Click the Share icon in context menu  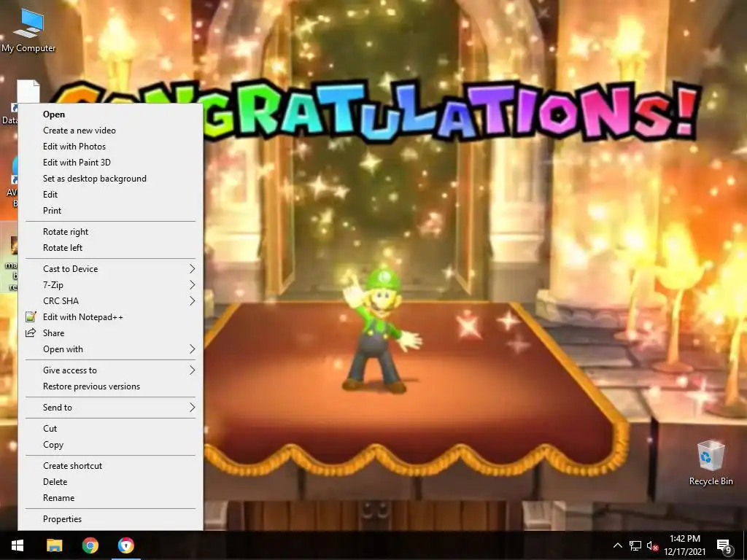[x=31, y=332]
